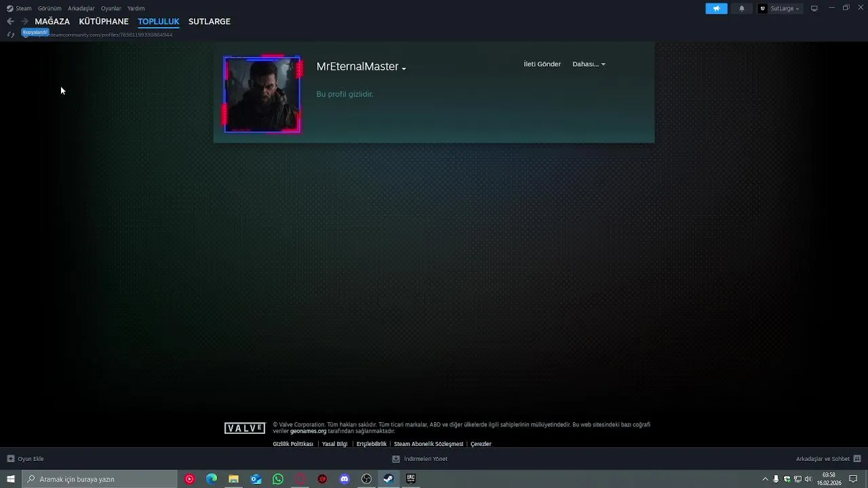Click the Windows Start button
The width and height of the screenshot is (868, 488).
[10, 479]
